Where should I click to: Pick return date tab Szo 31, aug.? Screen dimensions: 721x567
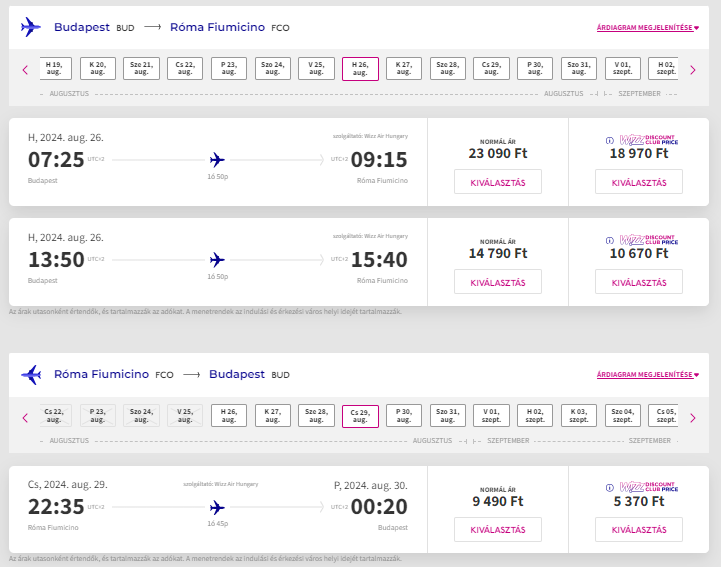[448, 417]
